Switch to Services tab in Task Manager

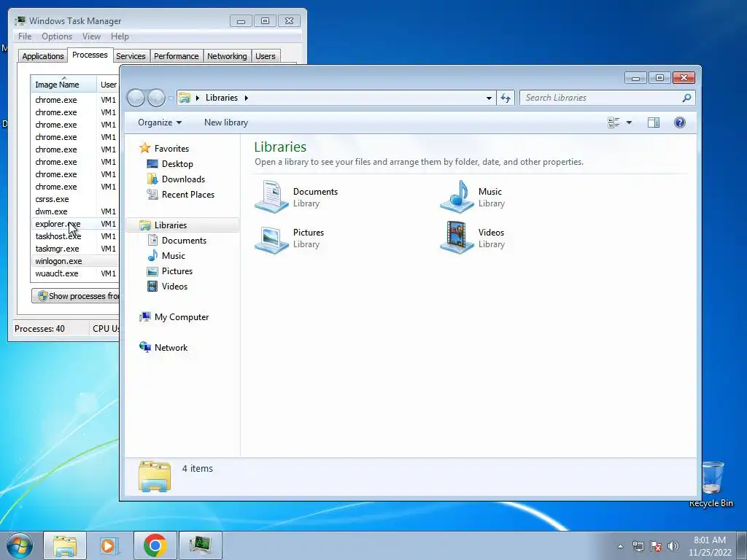click(131, 56)
